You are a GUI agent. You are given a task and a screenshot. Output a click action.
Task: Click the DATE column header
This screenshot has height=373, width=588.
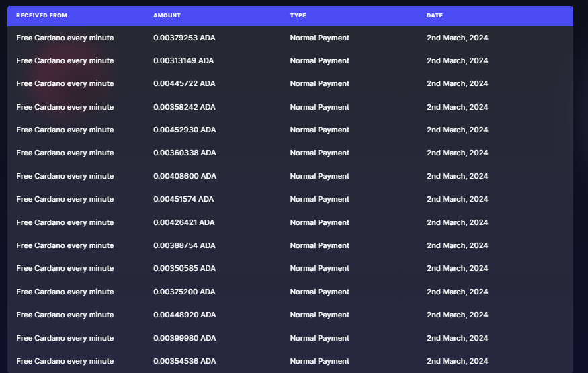pyautogui.click(x=435, y=15)
